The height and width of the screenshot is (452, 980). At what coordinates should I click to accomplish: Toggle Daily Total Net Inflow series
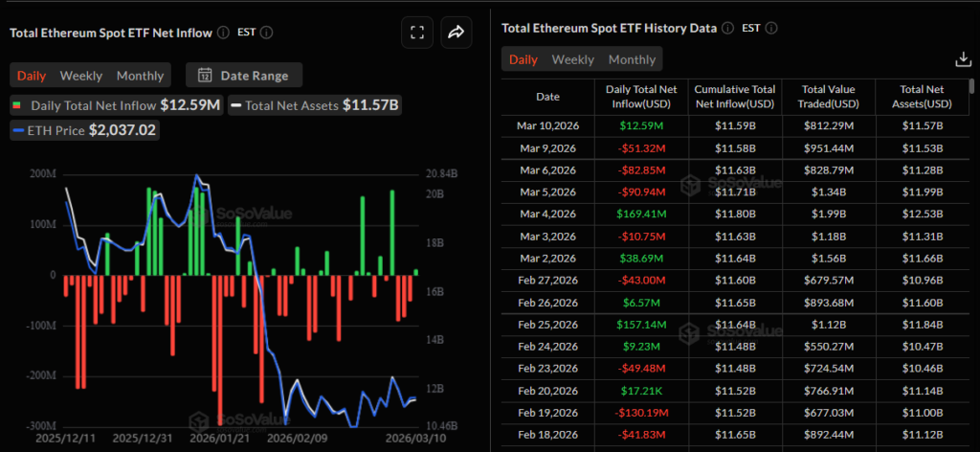pos(117,105)
